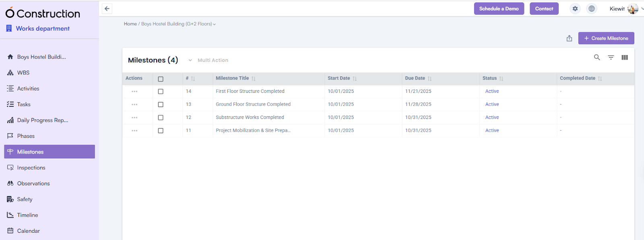Open the milestones search icon
Screen dimensions: 644x240
597,57
